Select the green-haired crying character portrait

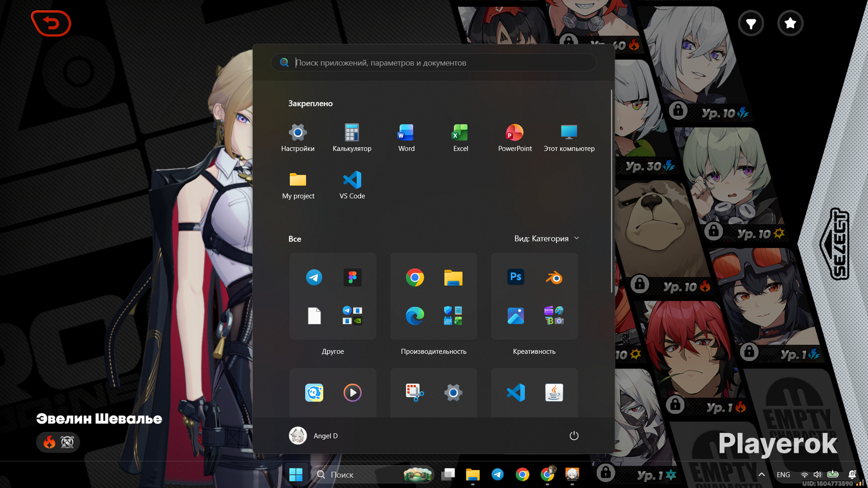[x=727, y=176]
